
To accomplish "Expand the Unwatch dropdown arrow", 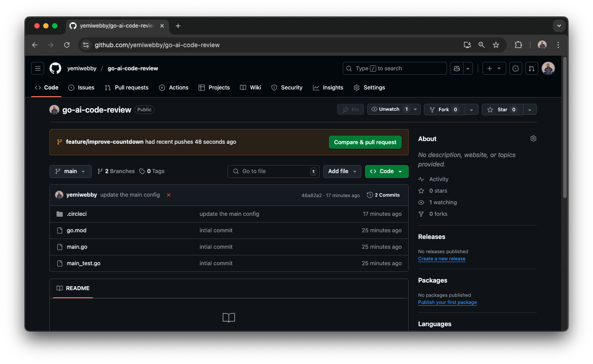I will [415, 109].
